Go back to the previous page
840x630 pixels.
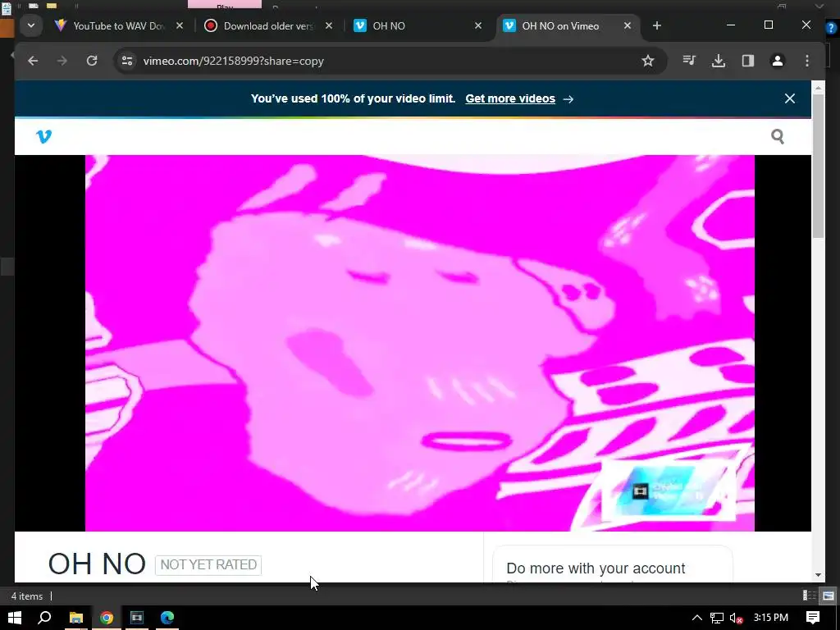[x=33, y=61]
